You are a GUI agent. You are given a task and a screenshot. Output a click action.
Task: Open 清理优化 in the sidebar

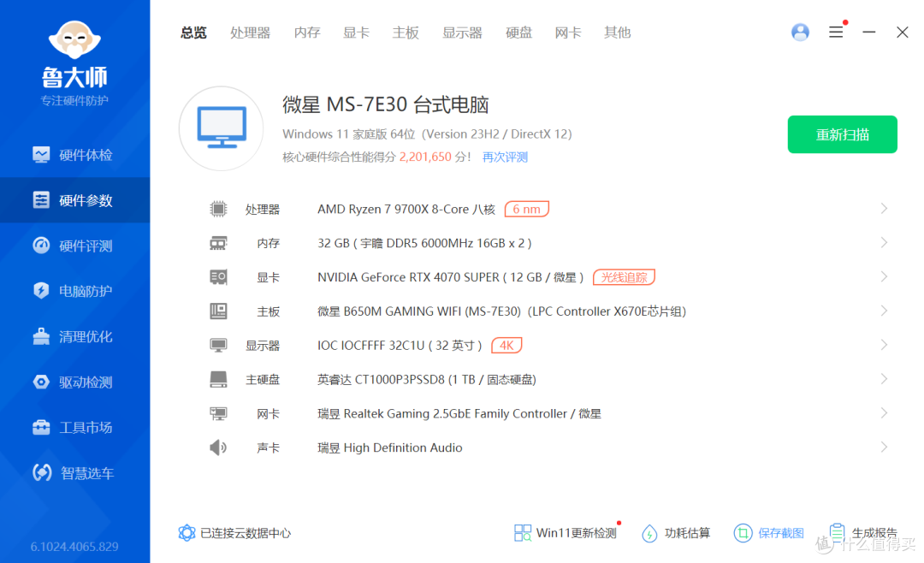(x=74, y=336)
